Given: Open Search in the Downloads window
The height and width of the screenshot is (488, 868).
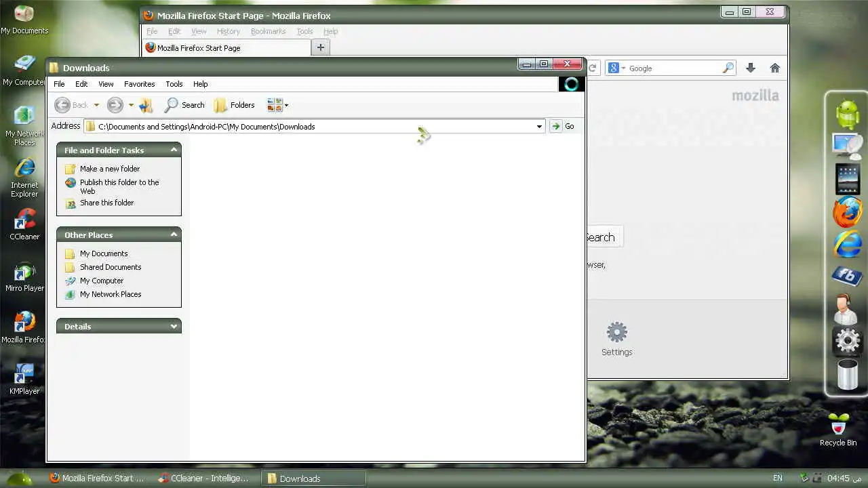Looking at the screenshot, I should 184,105.
